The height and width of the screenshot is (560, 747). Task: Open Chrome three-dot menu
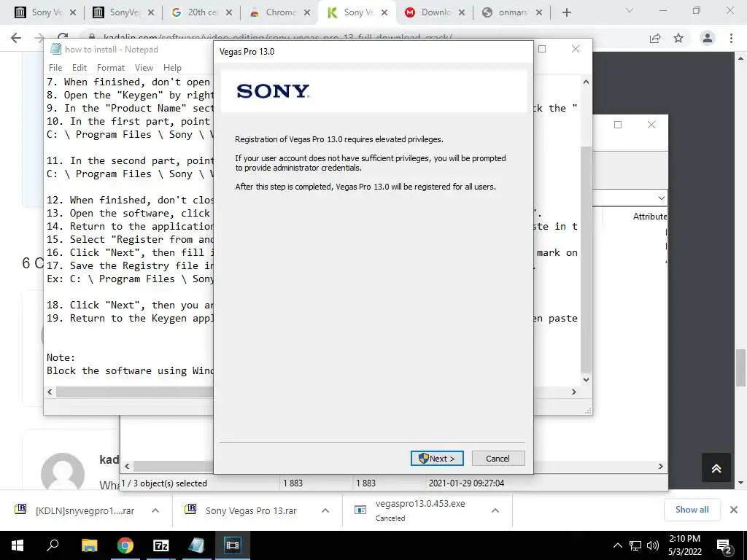pos(731,38)
